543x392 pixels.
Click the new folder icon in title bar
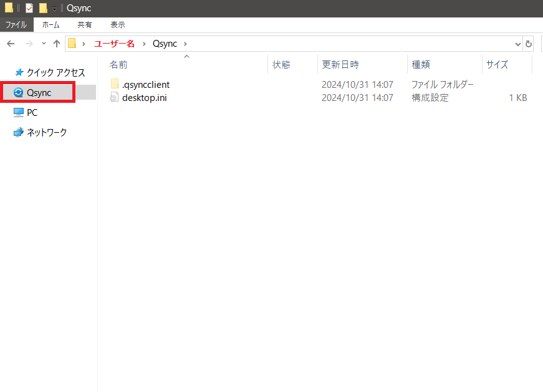tap(43, 8)
